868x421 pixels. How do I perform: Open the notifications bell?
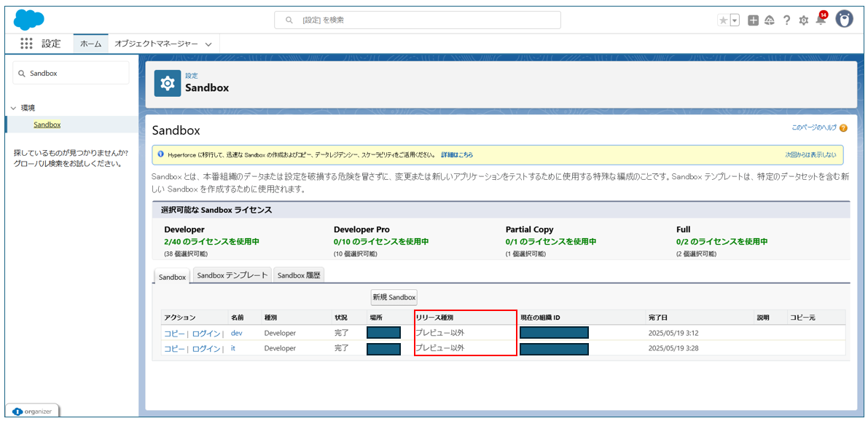point(821,20)
